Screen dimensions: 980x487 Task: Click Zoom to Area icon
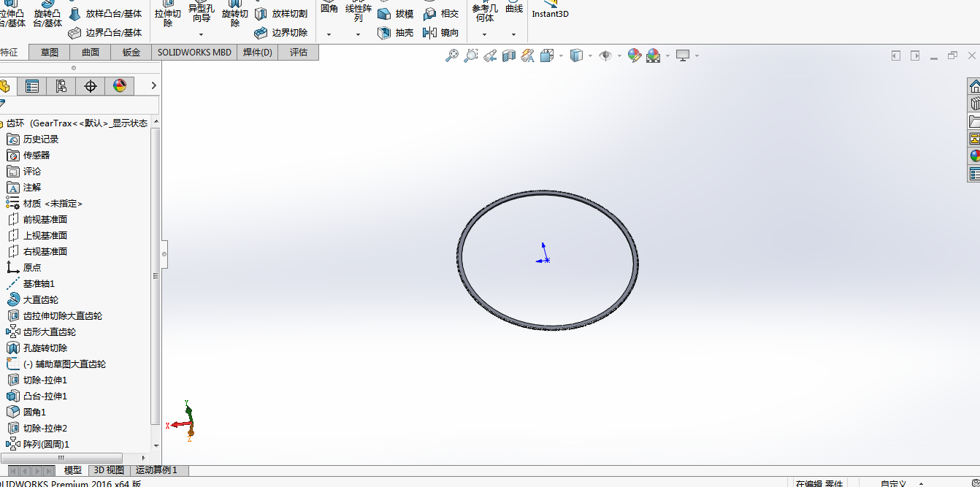coord(471,55)
